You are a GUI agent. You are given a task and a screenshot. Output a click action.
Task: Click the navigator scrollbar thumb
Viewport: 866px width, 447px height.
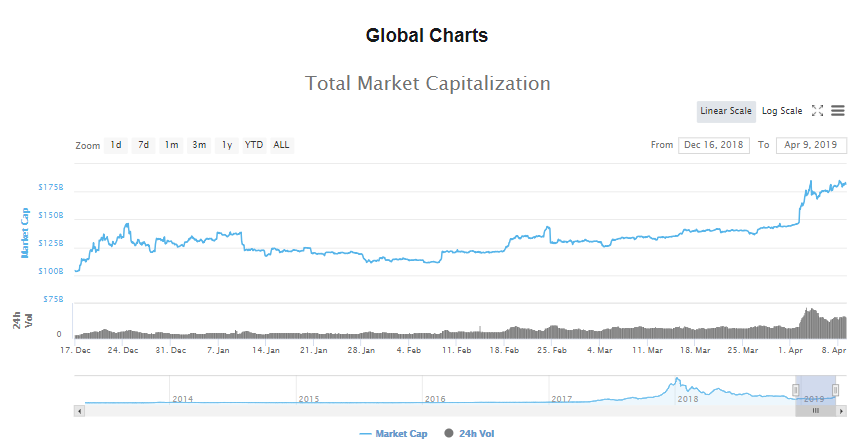(815, 411)
